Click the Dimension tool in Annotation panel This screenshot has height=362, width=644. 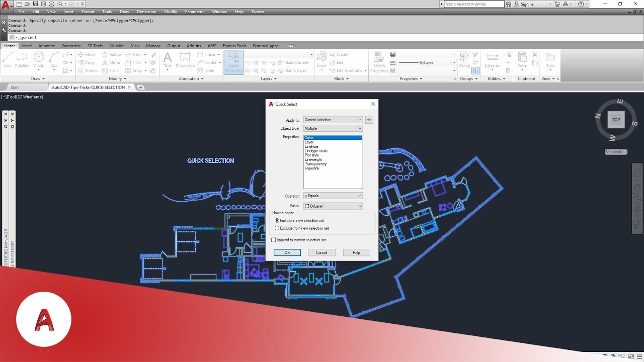185,59
